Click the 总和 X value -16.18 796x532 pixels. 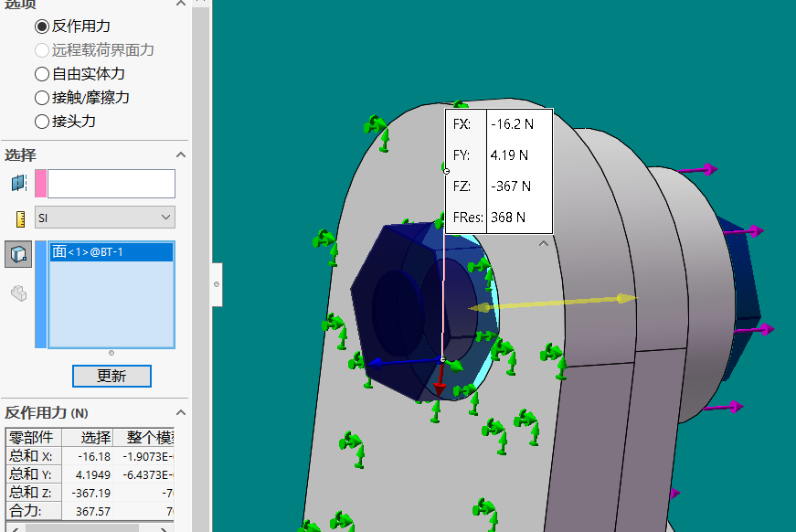pyautogui.click(x=94, y=456)
